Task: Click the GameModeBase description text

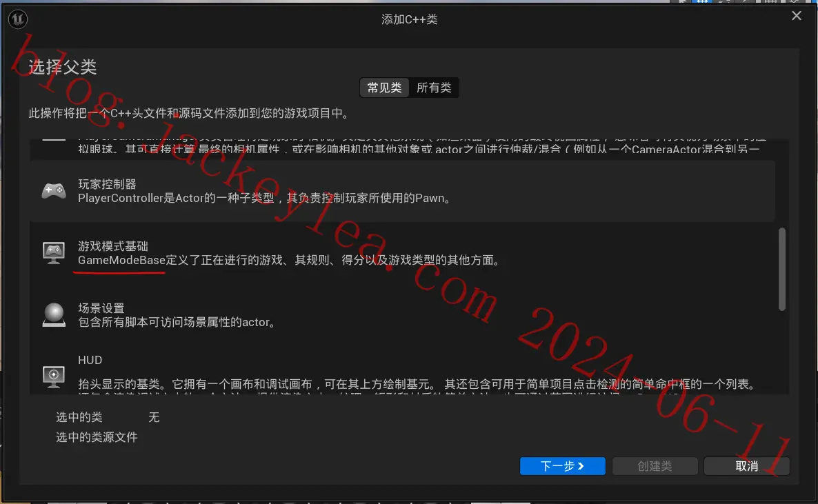Action: 288,260
